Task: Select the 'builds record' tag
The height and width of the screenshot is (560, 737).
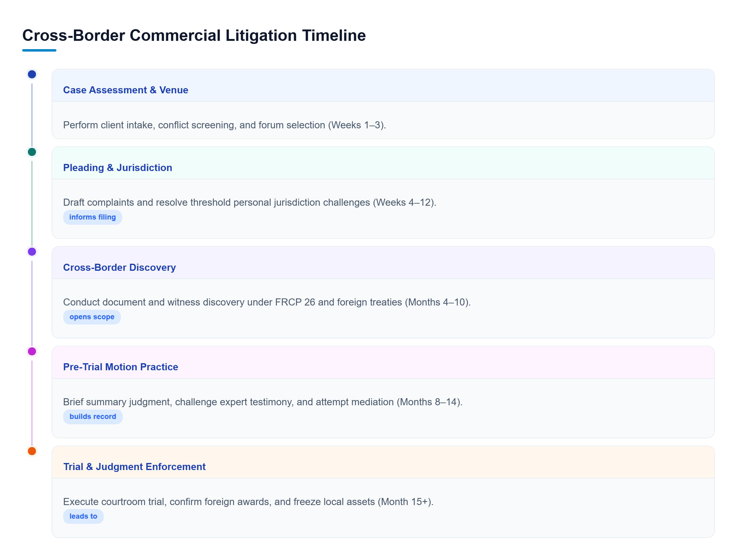Action: 93,416
